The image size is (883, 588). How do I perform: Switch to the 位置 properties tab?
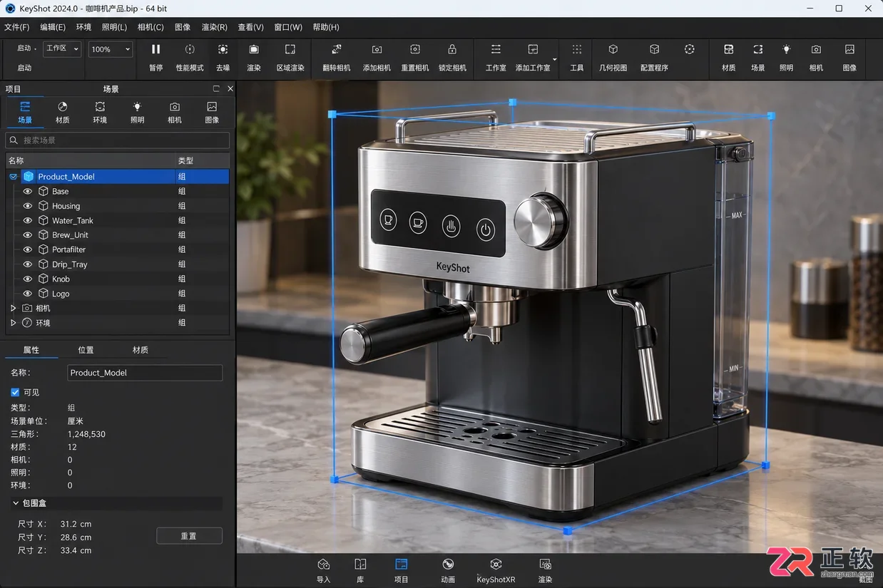[86, 350]
